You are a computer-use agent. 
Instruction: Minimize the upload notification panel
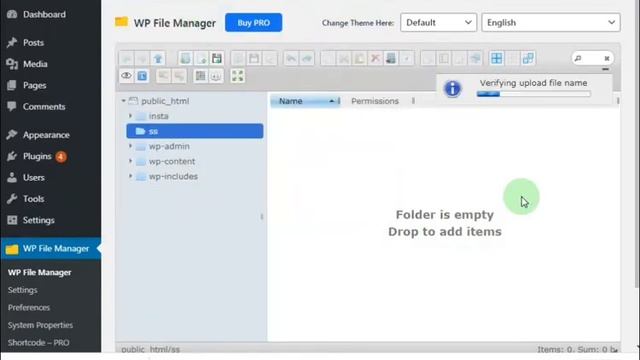coord(605,69)
